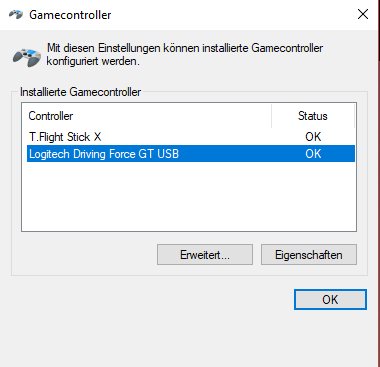Image resolution: width=380 pixels, height=367 pixels.
Task: Click the empty title bar space before X
Action: [x=233, y=15]
